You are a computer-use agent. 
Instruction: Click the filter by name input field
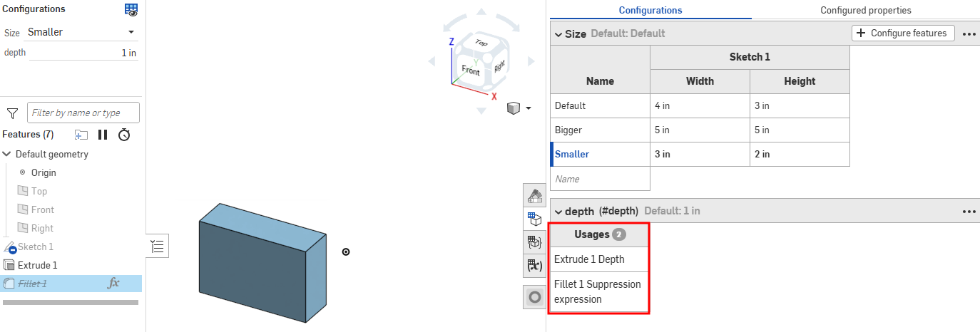[x=83, y=113]
